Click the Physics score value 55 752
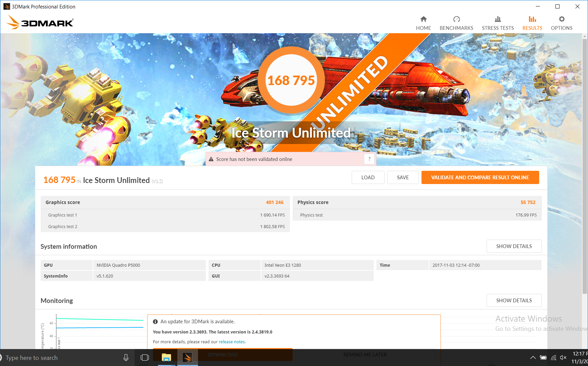 point(528,202)
